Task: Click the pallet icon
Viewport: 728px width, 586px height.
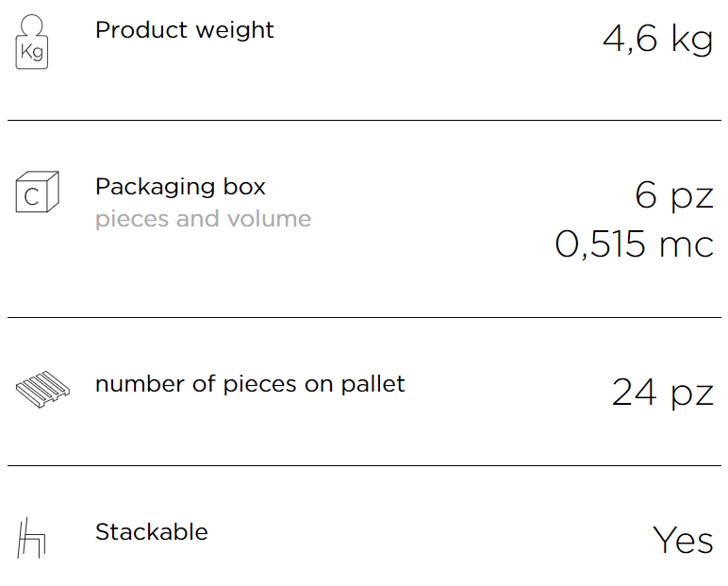Action: click(42, 390)
